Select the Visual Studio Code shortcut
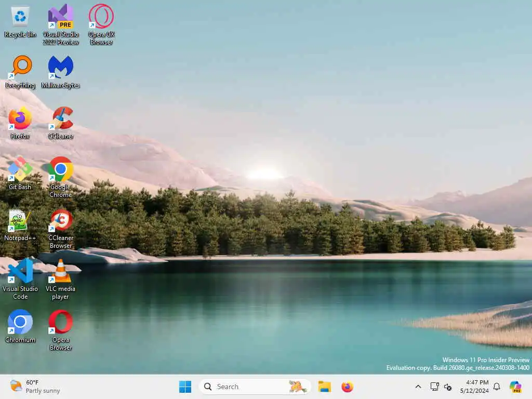The height and width of the screenshot is (399, 532). [x=20, y=279]
